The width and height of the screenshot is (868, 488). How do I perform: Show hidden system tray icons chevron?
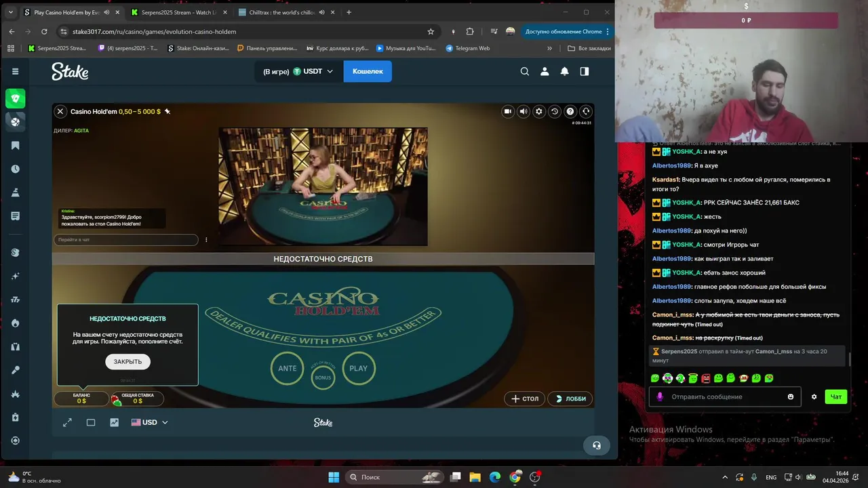pos(724,477)
